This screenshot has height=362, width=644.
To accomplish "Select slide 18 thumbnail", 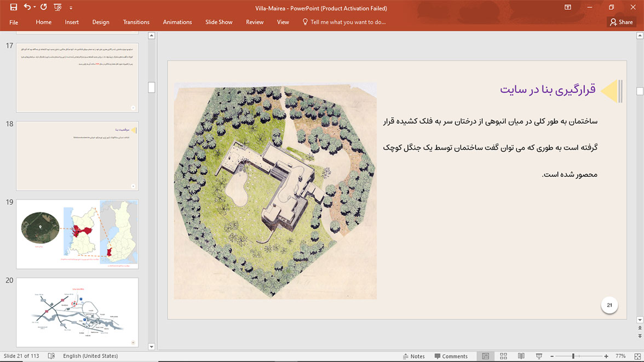I will click(77, 156).
